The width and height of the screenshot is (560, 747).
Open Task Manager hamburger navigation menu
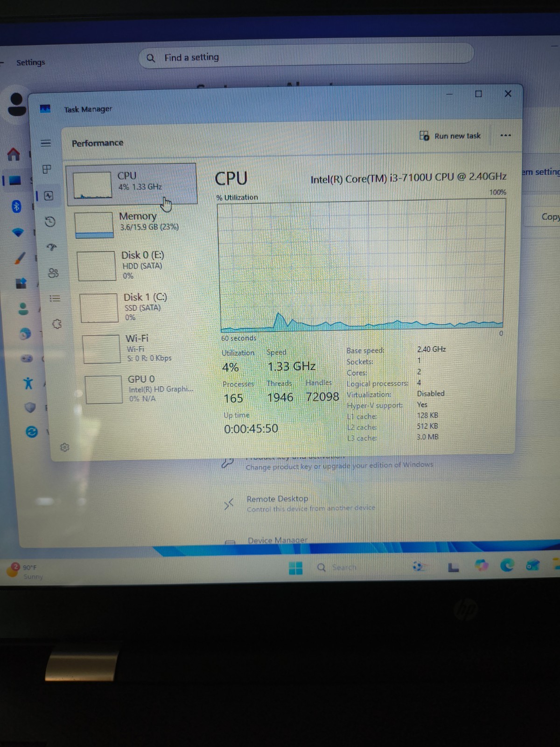click(x=45, y=143)
